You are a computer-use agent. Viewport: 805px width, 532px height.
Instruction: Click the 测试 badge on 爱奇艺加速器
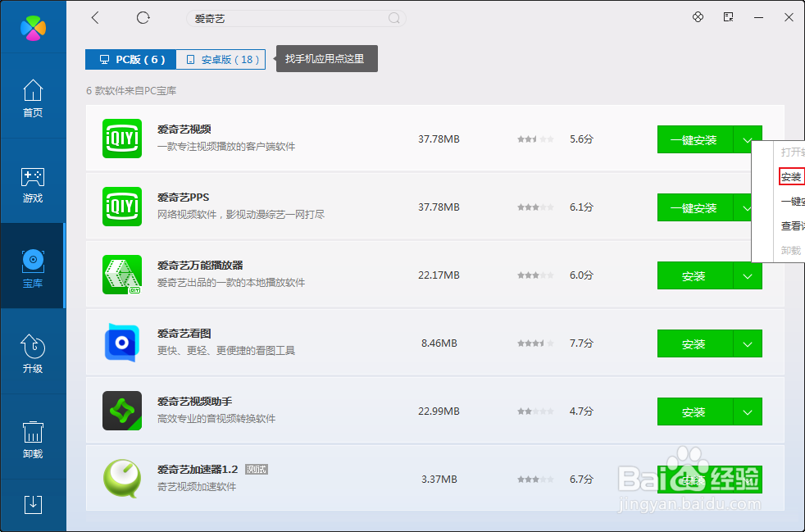click(257, 470)
